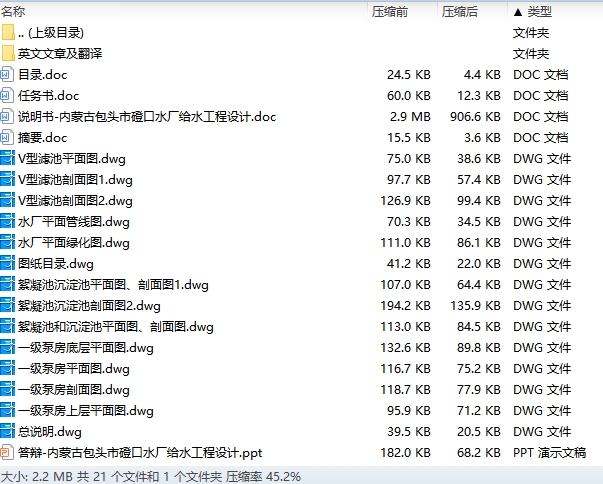The width and height of the screenshot is (603, 484).
Task: Select file name 絮凝池沉淀池剖面图2.dwg
Action: 89,306
